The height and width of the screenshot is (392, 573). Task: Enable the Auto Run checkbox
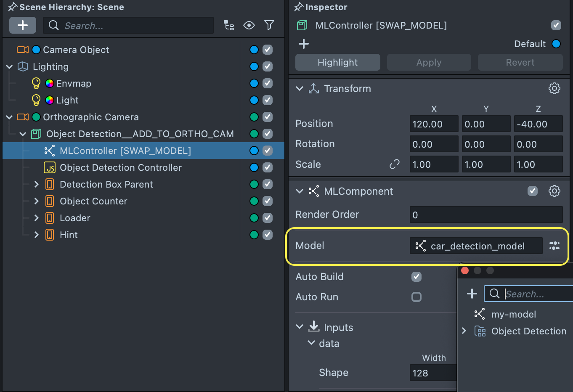(416, 297)
